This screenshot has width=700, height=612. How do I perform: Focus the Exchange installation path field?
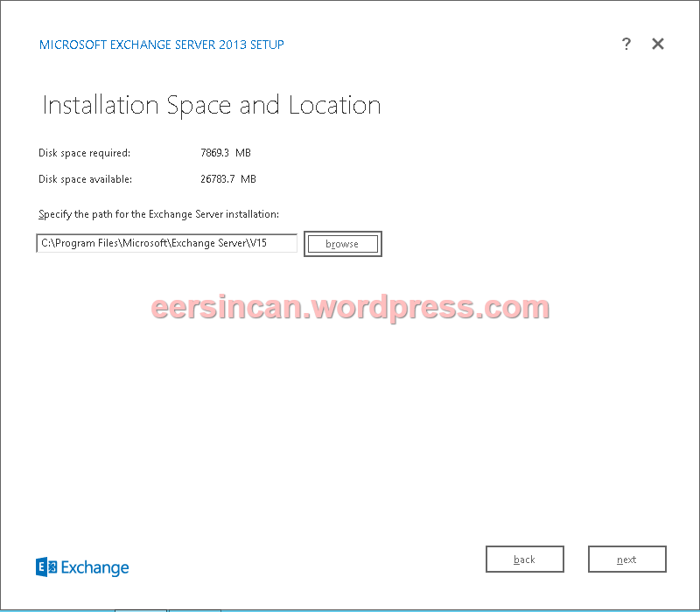pos(166,243)
